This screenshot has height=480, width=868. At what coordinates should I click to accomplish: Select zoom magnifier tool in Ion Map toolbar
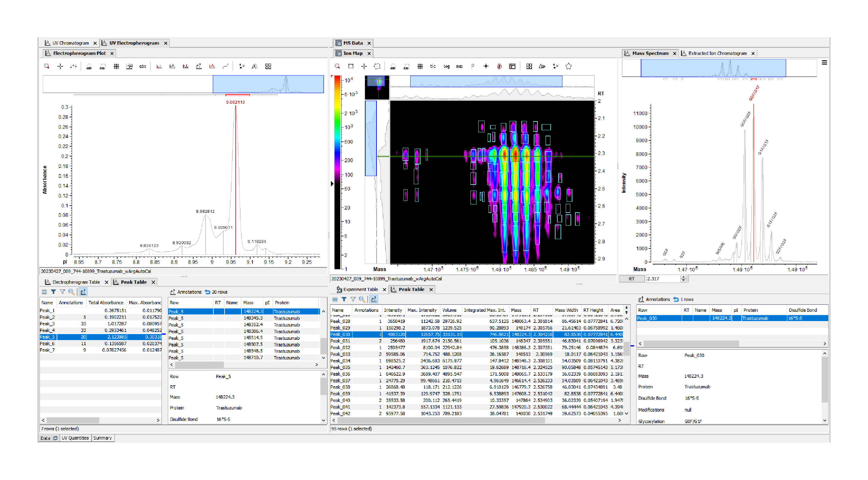pos(337,66)
